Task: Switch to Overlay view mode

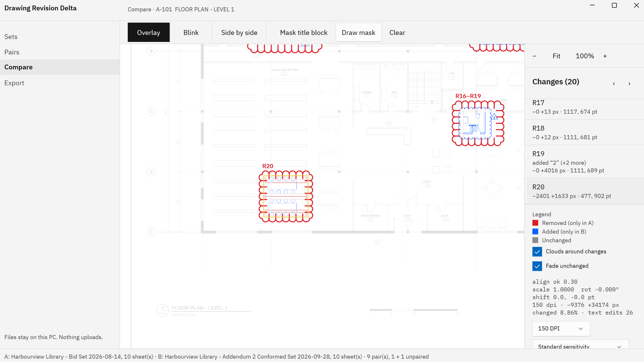Action: 149,33
